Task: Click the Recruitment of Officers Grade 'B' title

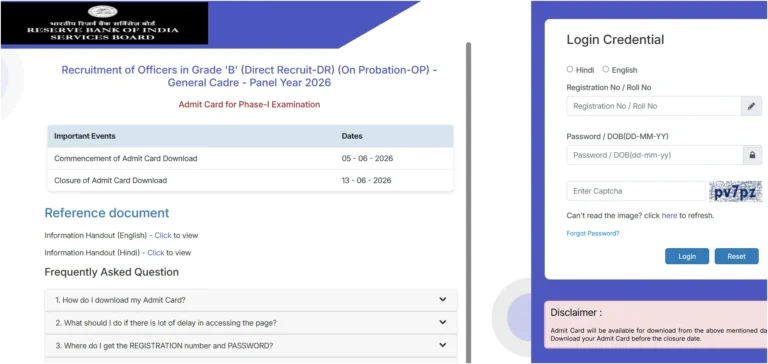Action: (x=249, y=76)
